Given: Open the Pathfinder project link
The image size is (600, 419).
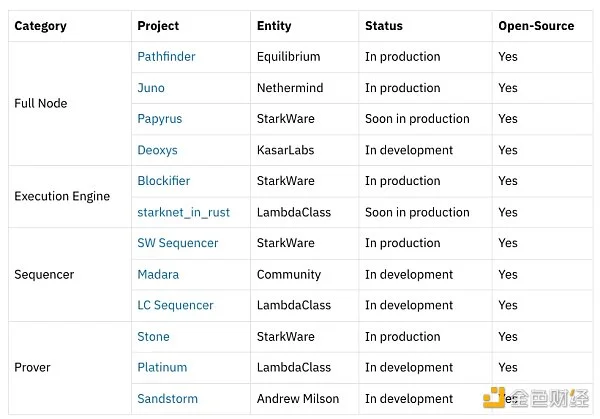Looking at the screenshot, I should 166,57.
